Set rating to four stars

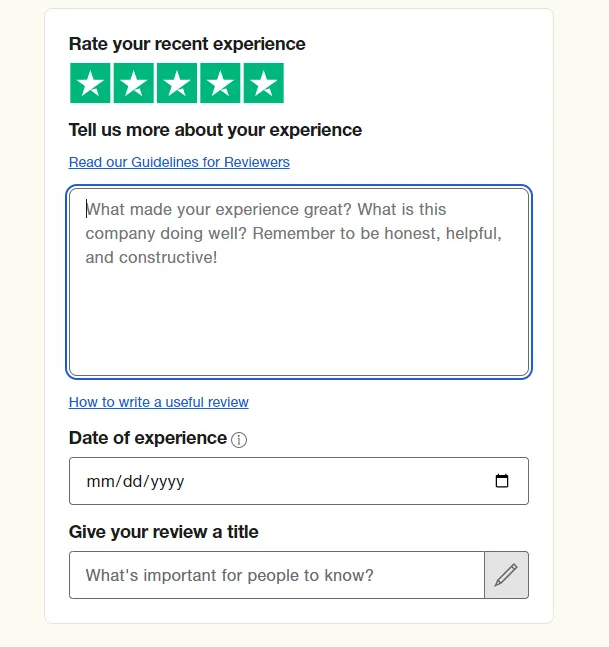coord(220,83)
